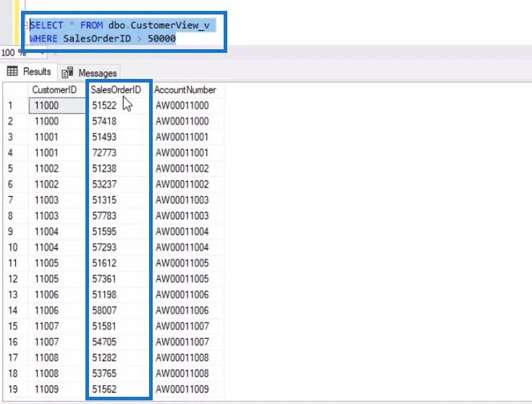Screen dimensions: 532x404
Task: Sort by CustomerID column header
Action: coord(54,90)
